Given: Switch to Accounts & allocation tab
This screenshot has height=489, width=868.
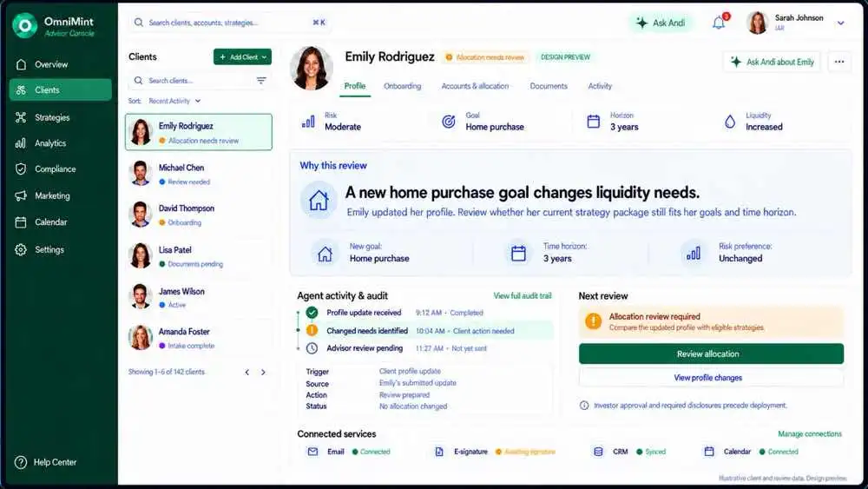Looking at the screenshot, I should [x=475, y=86].
